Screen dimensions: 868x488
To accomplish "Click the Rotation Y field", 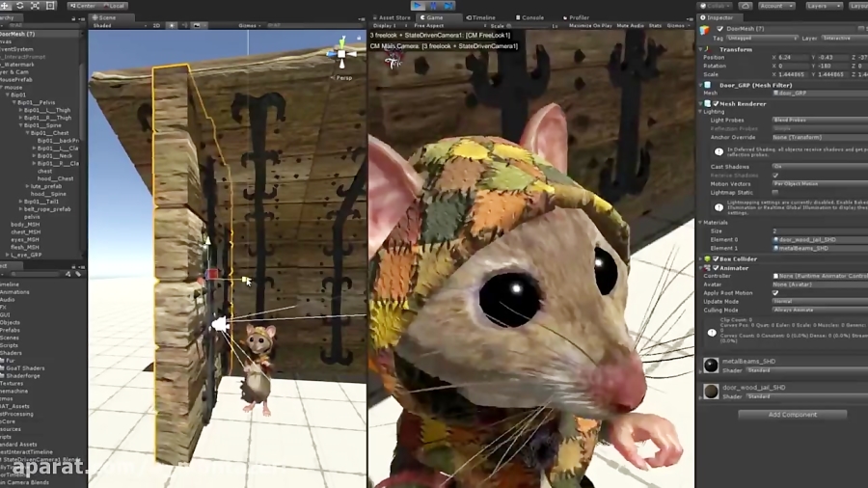I will [833, 66].
